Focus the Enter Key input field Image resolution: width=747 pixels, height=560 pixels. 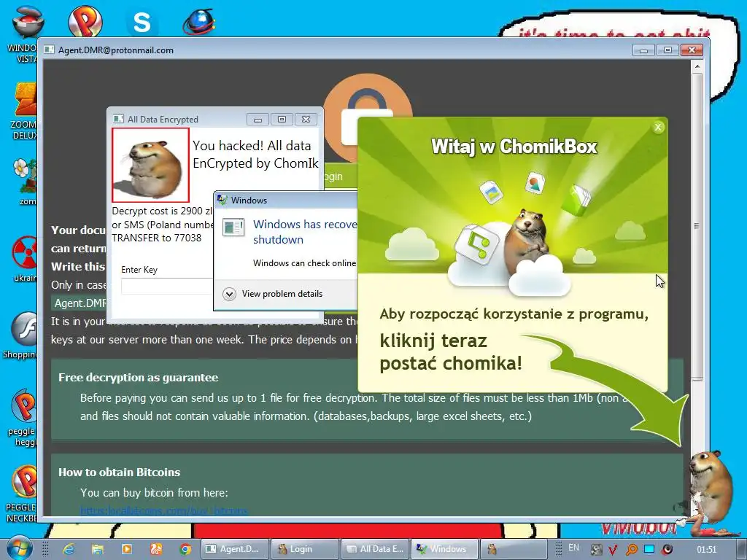click(167, 286)
